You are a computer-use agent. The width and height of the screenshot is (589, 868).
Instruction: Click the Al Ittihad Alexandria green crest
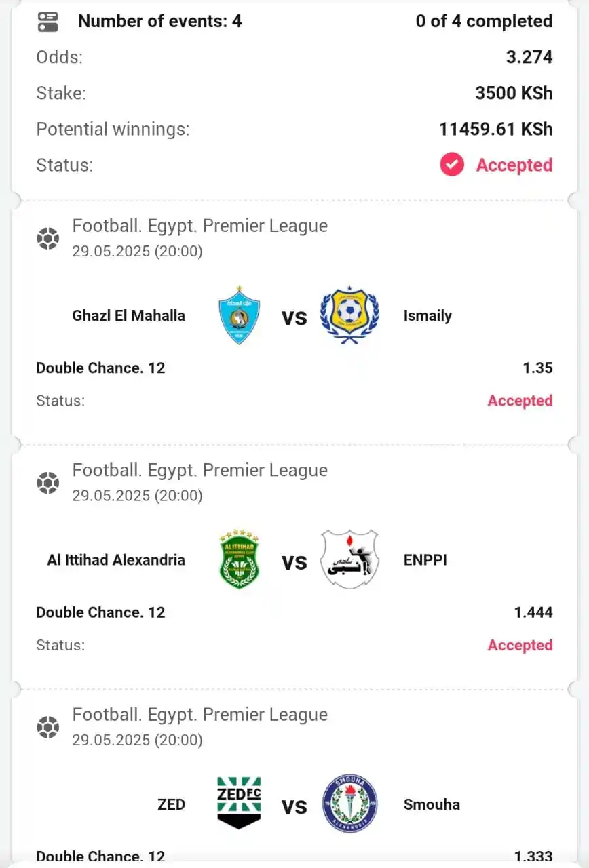tap(240, 559)
